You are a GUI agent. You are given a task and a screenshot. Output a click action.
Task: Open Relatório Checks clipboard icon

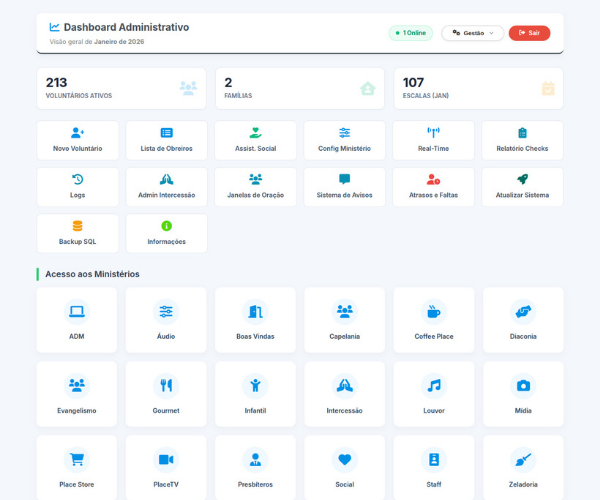522,132
